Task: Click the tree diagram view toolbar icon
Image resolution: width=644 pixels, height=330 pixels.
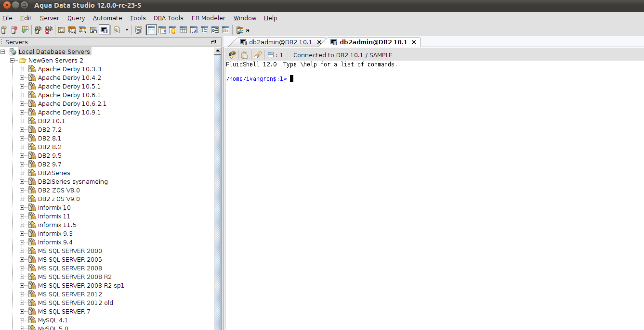Action: pyautogui.click(x=215, y=30)
